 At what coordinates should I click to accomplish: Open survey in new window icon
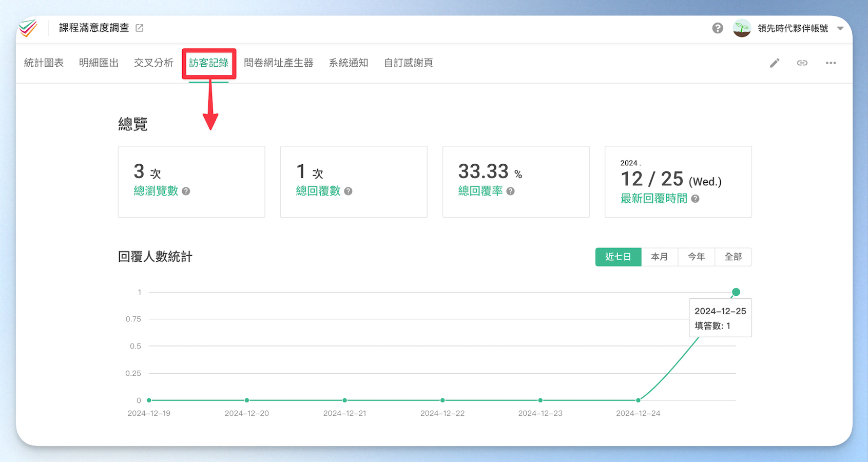(x=140, y=28)
